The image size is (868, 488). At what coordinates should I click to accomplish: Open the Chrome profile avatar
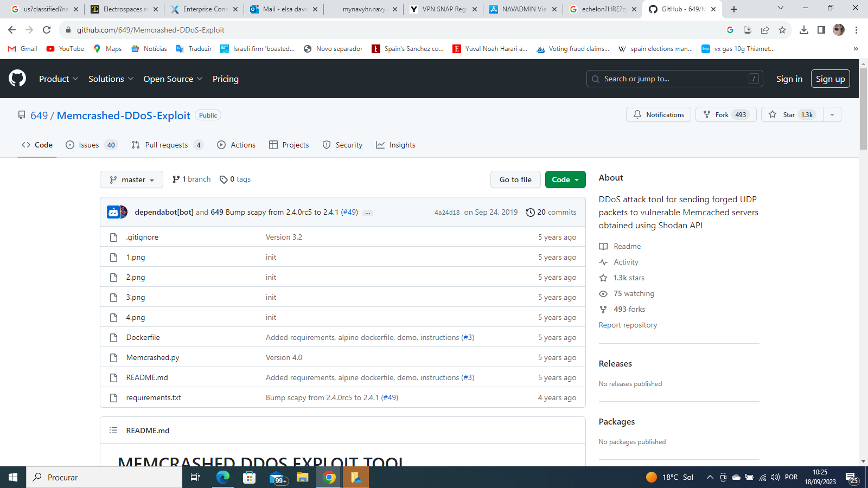click(x=839, y=30)
